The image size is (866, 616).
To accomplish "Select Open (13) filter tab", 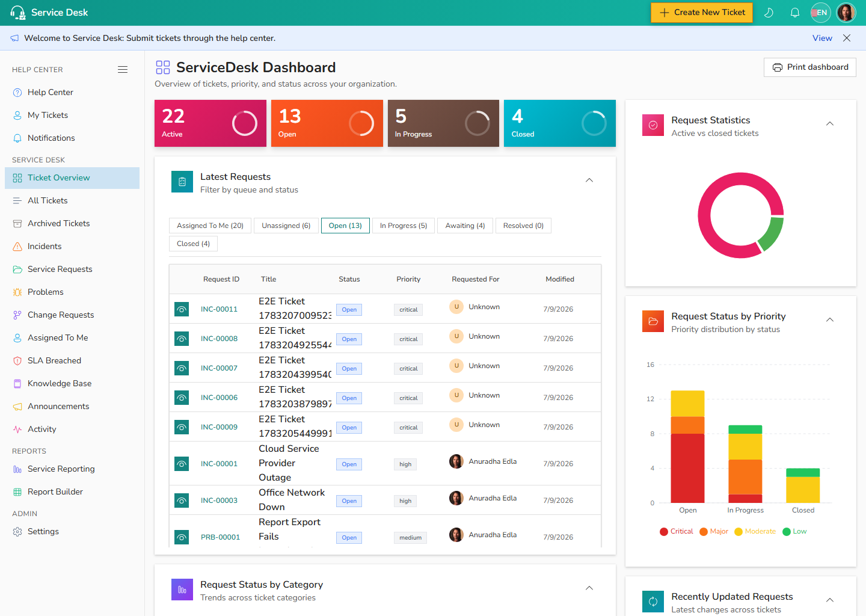I will click(345, 226).
